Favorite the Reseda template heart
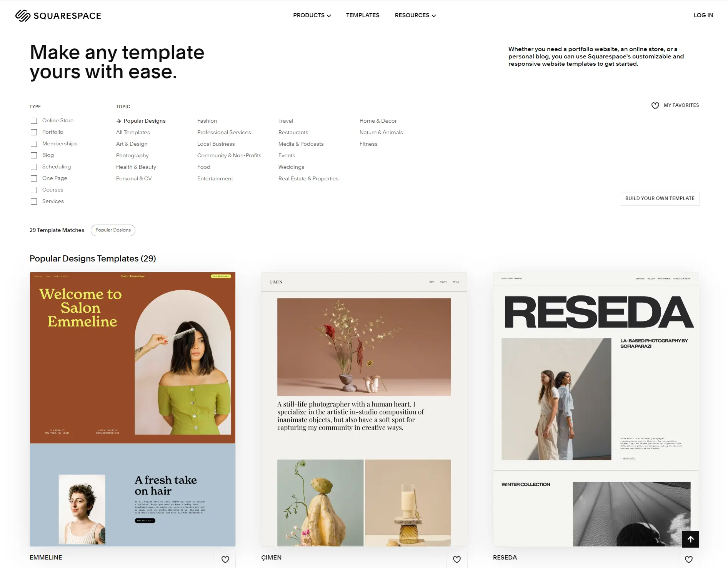The height and width of the screenshot is (568, 728). click(689, 560)
